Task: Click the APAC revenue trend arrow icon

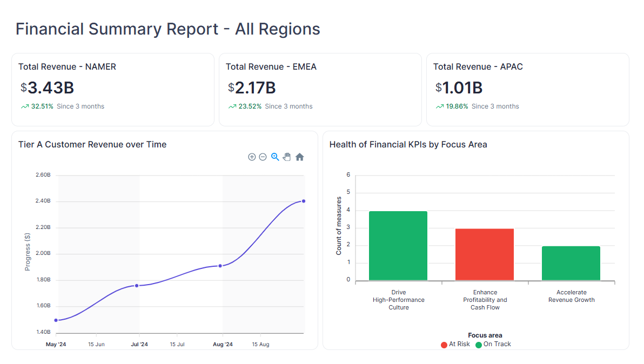Action: click(x=439, y=106)
